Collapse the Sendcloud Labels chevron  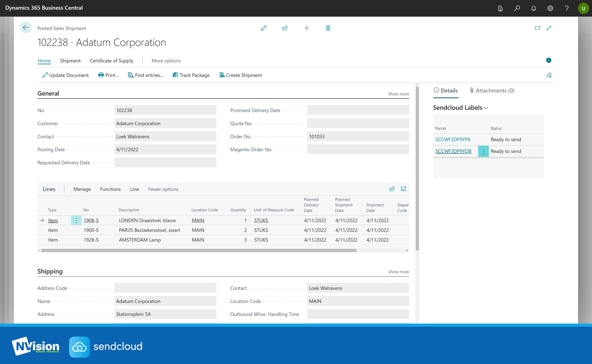click(486, 108)
